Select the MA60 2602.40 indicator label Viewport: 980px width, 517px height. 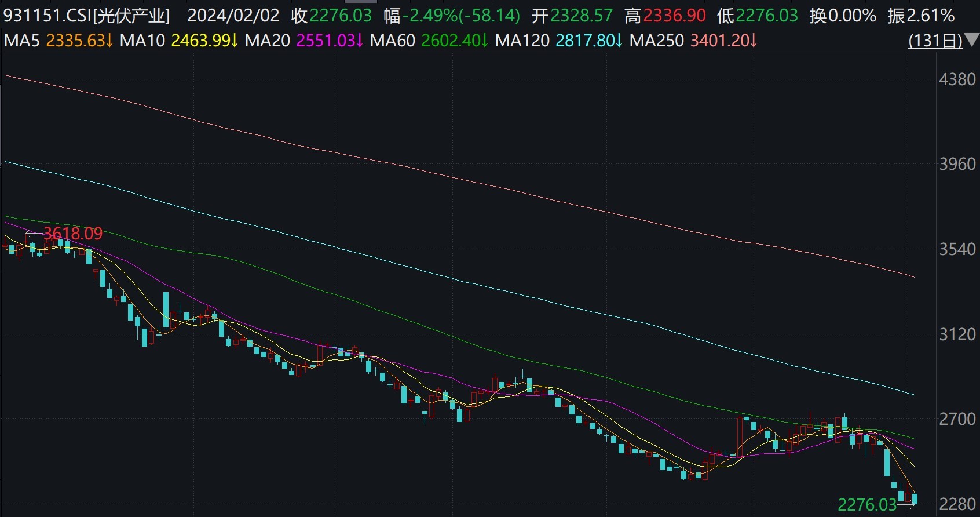[x=429, y=41]
